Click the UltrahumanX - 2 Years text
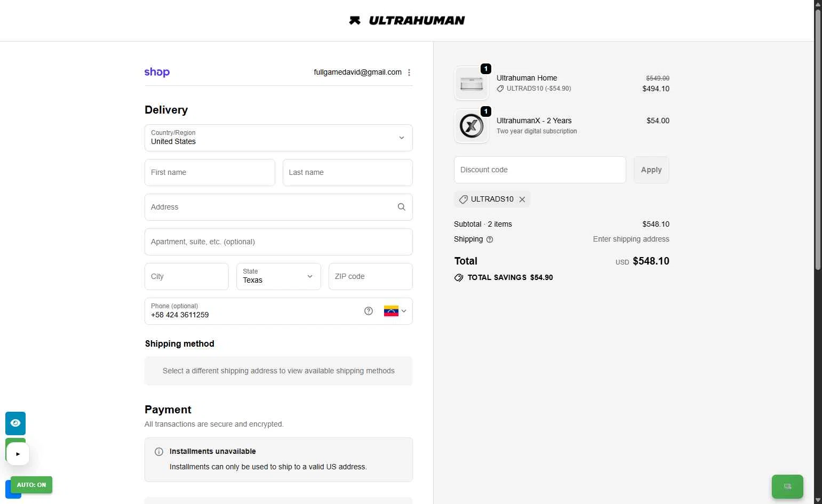822x504 pixels. (534, 121)
